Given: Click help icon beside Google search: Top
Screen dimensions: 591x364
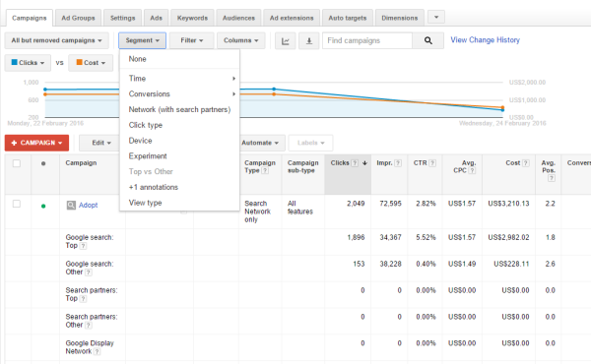Looking at the screenshot, I should point(84,246).
